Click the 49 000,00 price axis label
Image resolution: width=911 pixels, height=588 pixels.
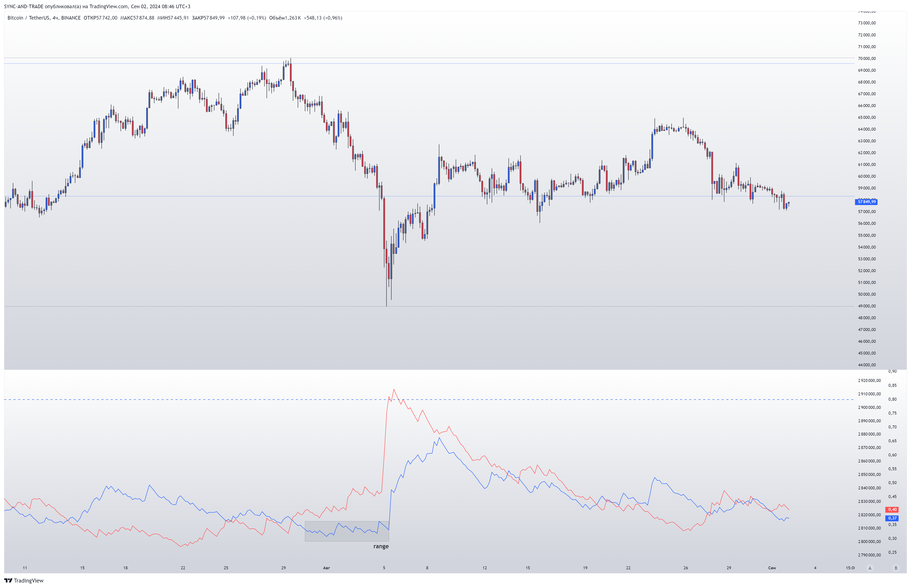[x=867, y=306]
